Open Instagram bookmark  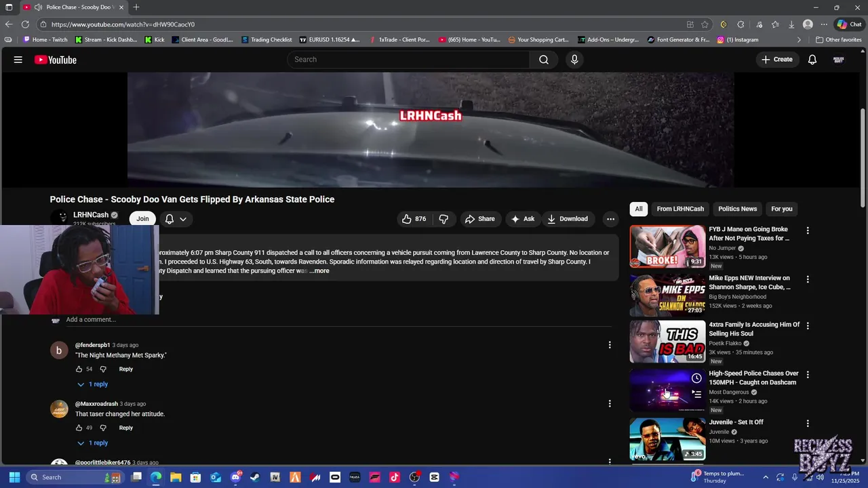(738, 39)
